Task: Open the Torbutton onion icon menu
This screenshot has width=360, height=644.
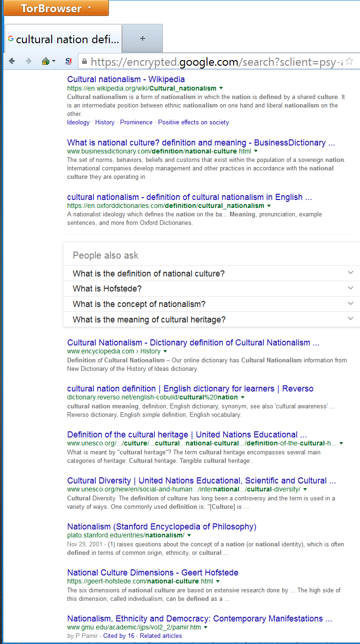Action: [x=48, y=61]
